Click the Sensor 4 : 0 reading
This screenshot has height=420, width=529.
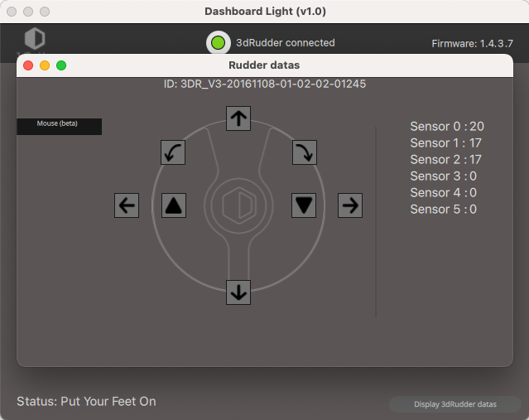(443, 193)
